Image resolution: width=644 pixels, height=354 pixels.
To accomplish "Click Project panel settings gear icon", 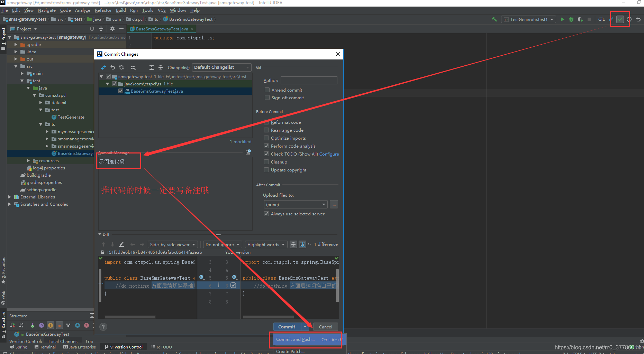I will point(112,29).
